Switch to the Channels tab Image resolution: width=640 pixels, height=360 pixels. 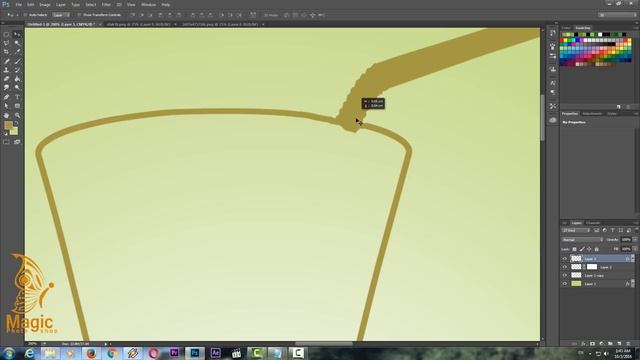pyautogui.click(x=593, y=223)
